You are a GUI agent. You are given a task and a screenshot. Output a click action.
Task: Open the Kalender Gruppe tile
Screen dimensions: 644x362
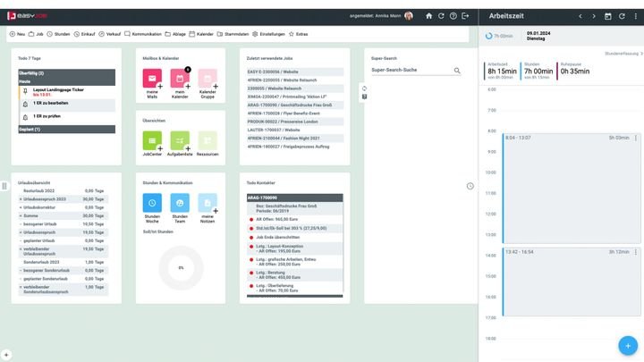(x=208, y=79)
